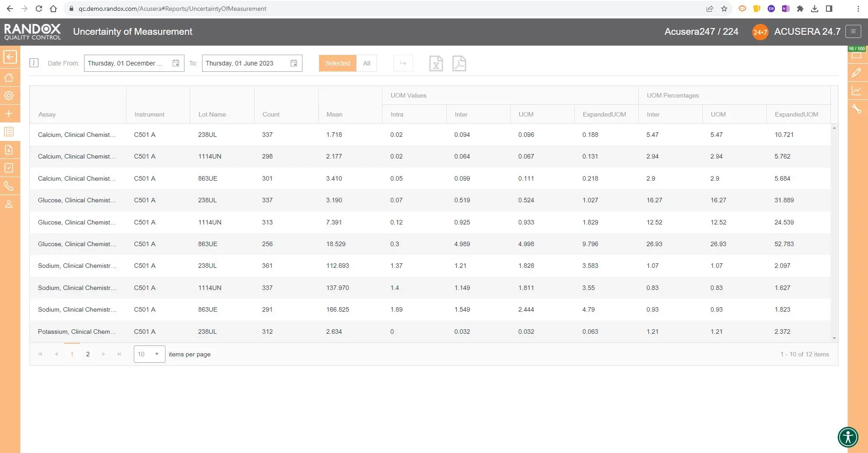Image resolution: width=868 pixels, height=453 pixels.
Task: Click the next page arrow
Action: pyautogui.click(x=104, y=354)
